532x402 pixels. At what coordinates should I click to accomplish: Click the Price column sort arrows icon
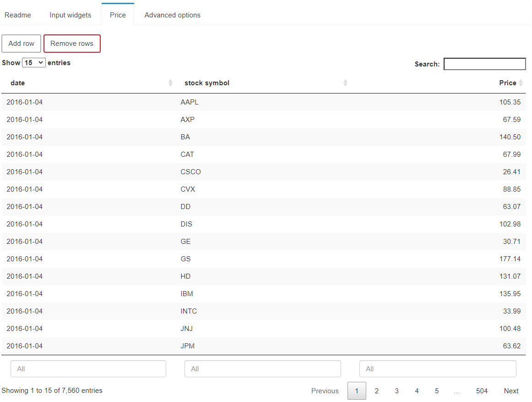pyautogui.click(x=521, y=83)
